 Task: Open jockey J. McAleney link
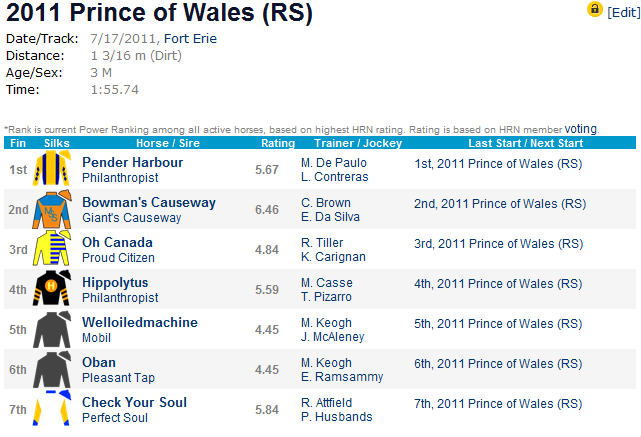(x=332, y=337)
